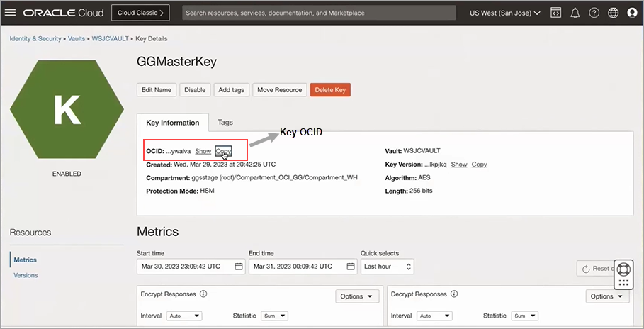Click the Protection Mode HSM value
Image resolution: width=644 pixels, height=329 pixels.
(x=207, y=191)
